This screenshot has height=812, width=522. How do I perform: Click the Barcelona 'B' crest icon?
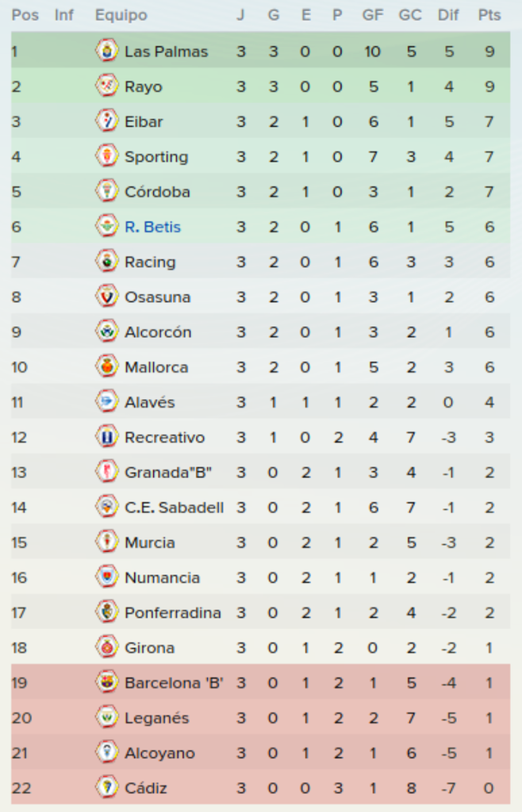click(107, 683)
